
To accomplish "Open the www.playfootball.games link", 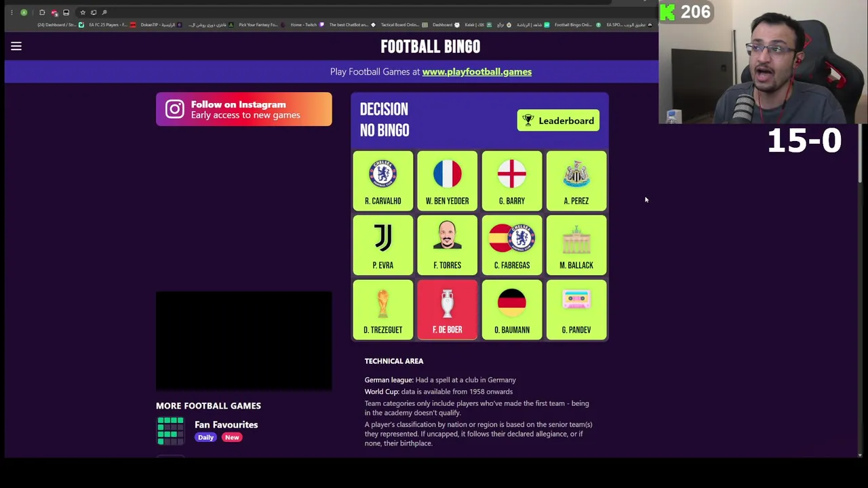I will pyautogui.click(x=477, y=72).
